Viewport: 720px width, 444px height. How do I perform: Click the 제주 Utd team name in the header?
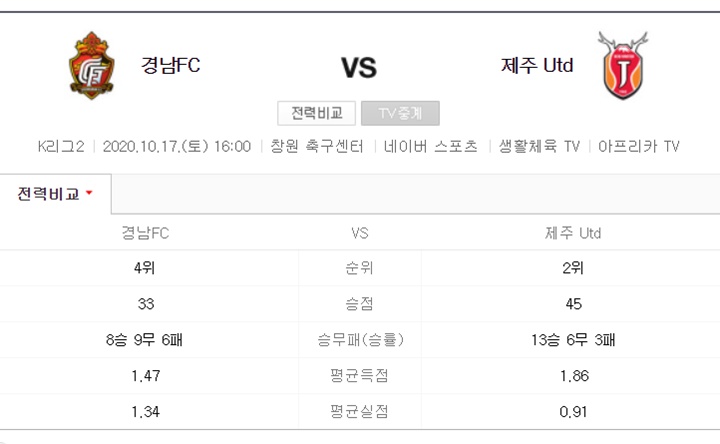pos(537,65)
